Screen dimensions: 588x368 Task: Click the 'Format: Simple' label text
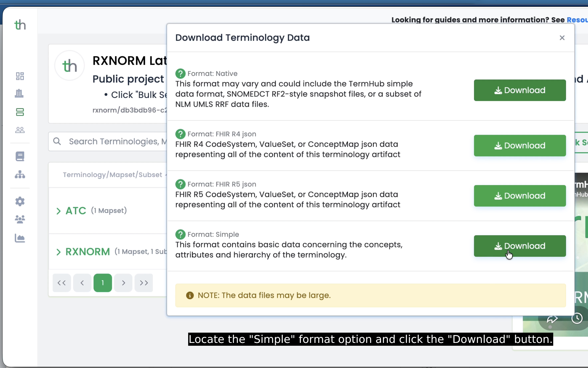tap(213, 234)
